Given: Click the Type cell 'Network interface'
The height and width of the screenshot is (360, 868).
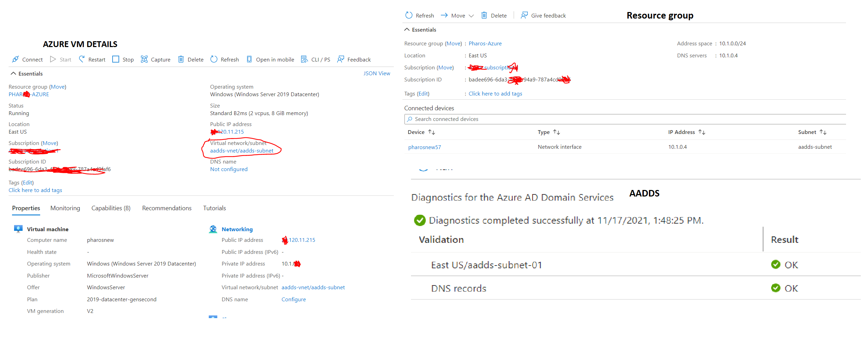Looking at the screenshot, I should pos(560,147).
